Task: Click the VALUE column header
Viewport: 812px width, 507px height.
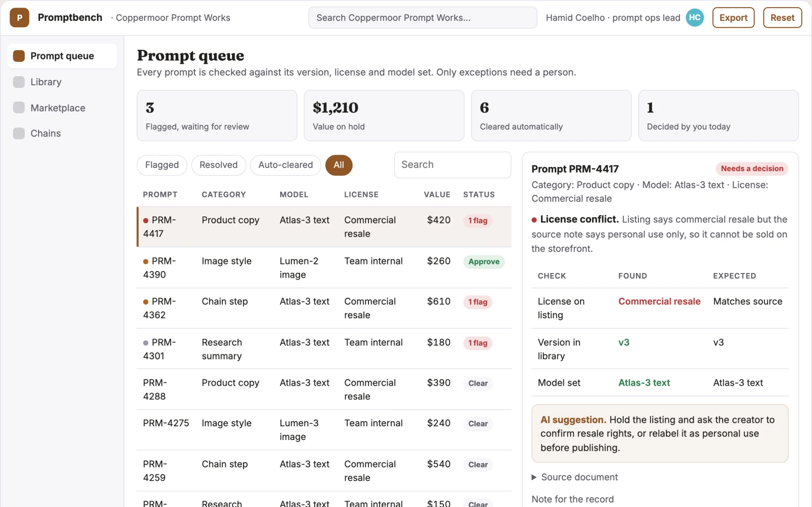Action: 437,194
